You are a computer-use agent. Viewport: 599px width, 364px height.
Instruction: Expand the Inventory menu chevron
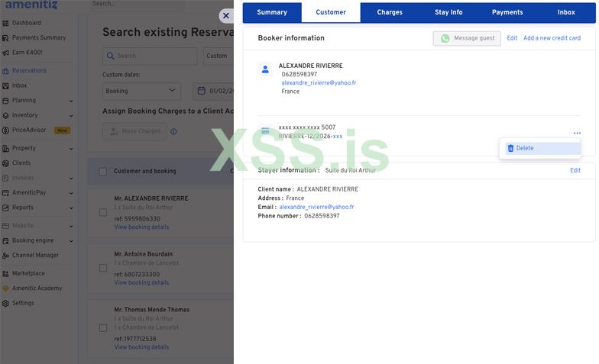point(71,116)
